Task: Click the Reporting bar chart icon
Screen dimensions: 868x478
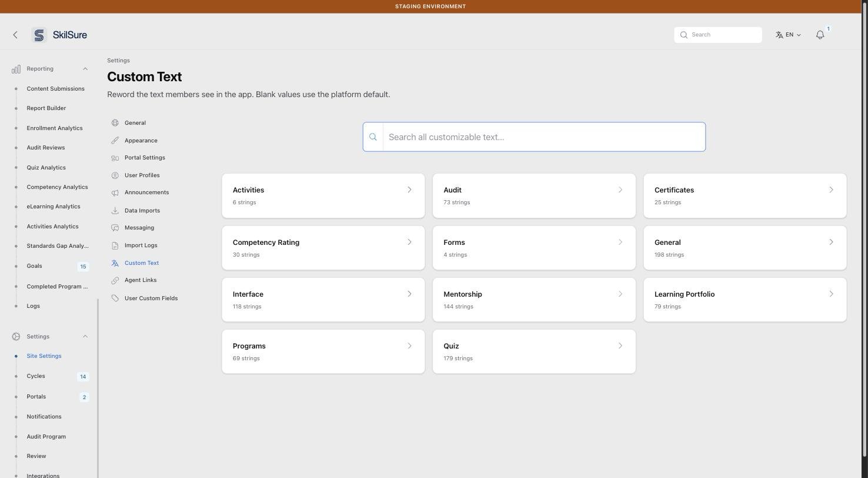Action: pyautogui.click(x=16, y=69)
